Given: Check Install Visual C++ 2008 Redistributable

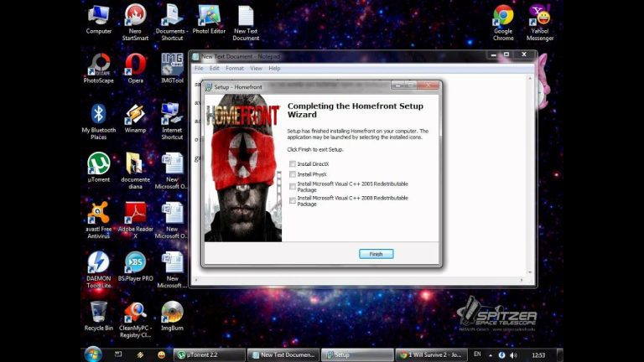Looking at the screenshot, I should 293,201.
